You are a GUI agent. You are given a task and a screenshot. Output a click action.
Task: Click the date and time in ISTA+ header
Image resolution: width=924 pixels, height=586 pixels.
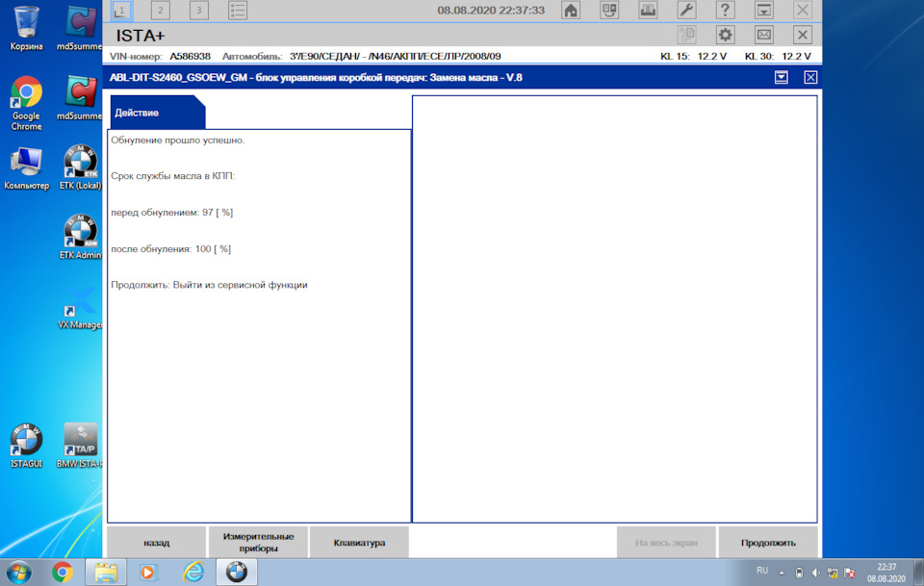[x=491, y=11]
